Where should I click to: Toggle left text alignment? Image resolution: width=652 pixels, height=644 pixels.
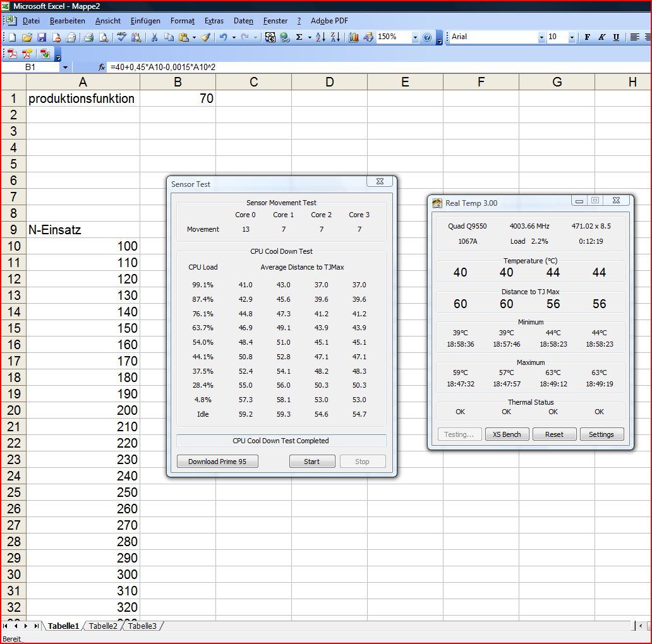pos(634,37)
